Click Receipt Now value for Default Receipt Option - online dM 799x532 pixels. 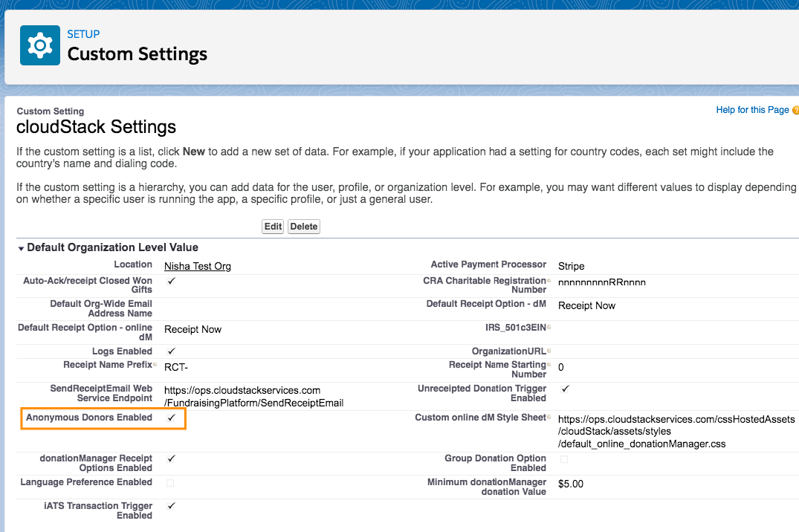(193, 330)
